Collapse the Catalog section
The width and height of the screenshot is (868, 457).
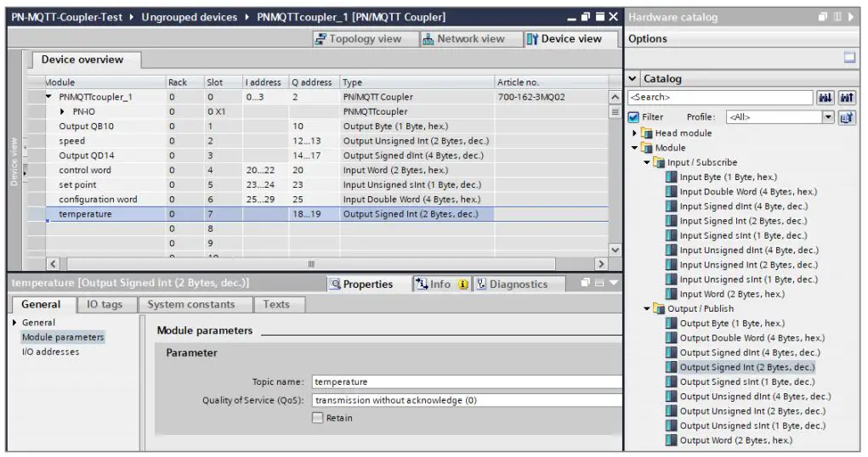(x=633, y=78)
